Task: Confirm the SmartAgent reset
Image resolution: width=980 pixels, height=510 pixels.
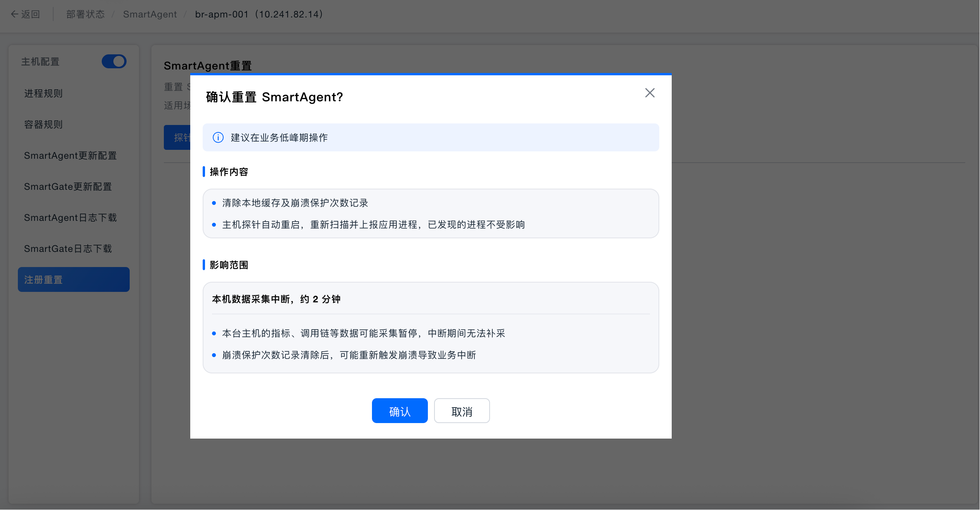Action: point(400,411)
